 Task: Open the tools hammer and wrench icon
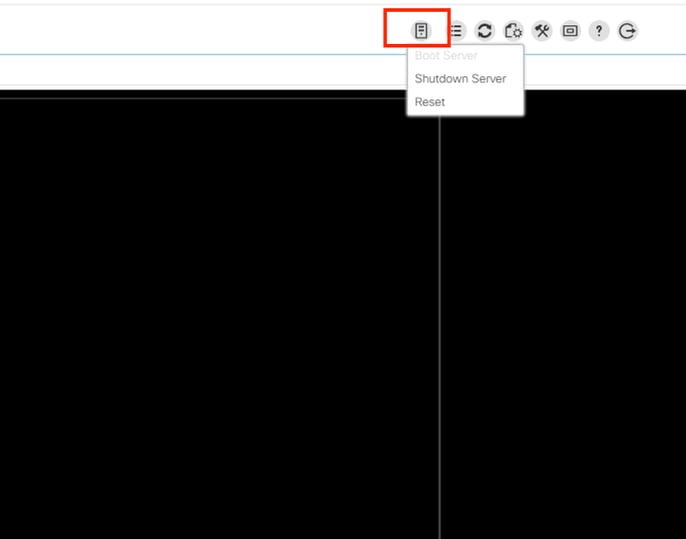[x=542, y=31]
